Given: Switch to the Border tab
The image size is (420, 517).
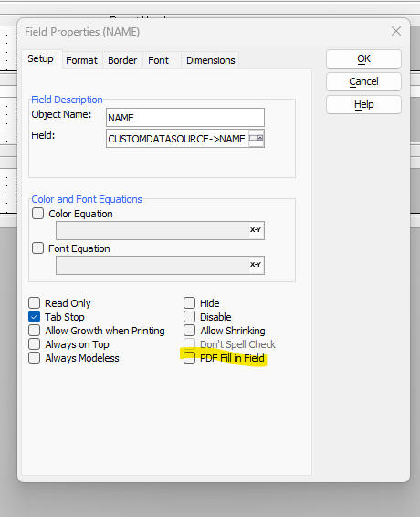Looking at the screenshot, I should coord(122,60).
